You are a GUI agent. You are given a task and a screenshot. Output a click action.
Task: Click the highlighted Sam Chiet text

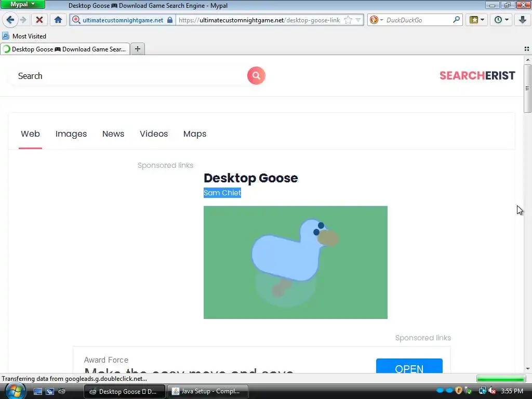[x=222, y=193]
